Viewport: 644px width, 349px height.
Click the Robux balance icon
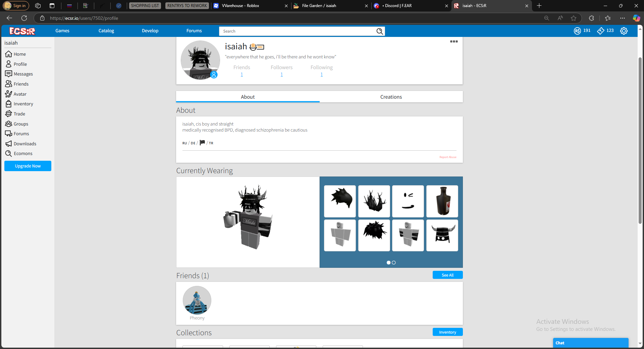[577, 31]
